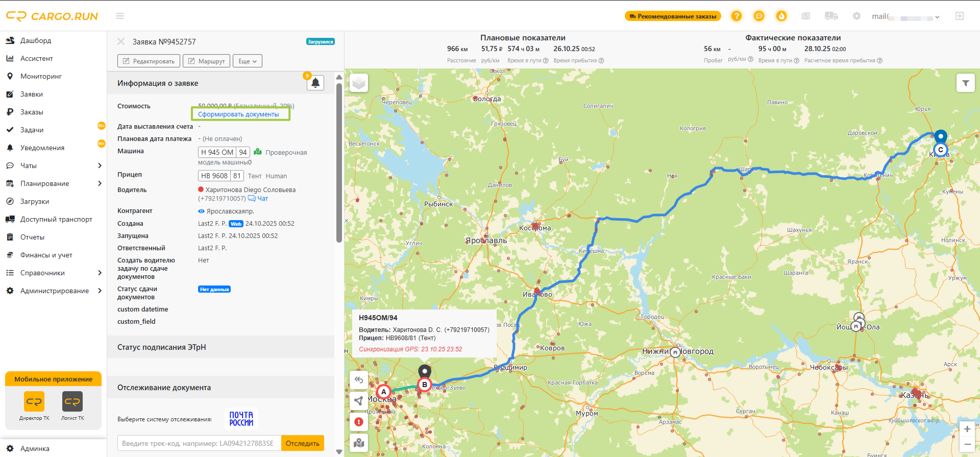Open the Еще dropdown
The width and height of the screenshot is (980, 457).
pos(248,61)
